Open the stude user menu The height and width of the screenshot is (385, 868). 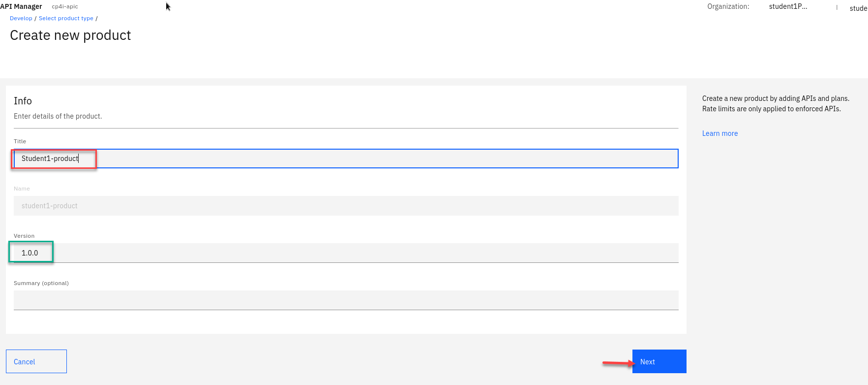[858, 8]
